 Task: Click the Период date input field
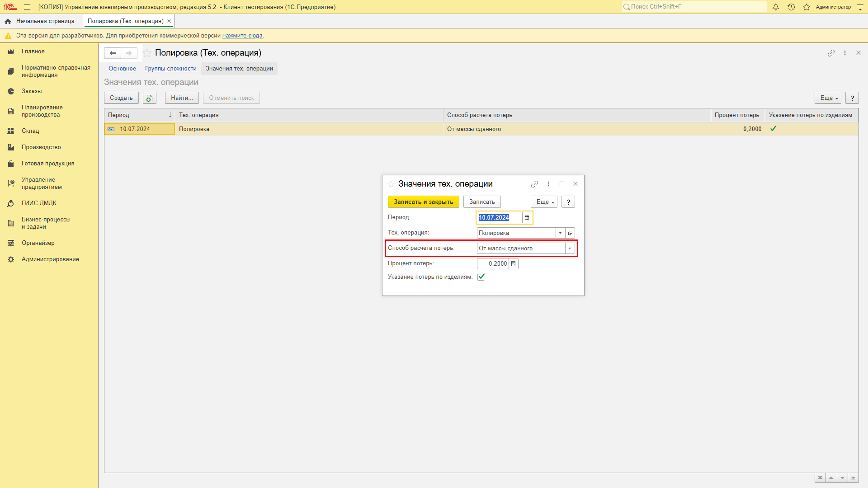500,218
